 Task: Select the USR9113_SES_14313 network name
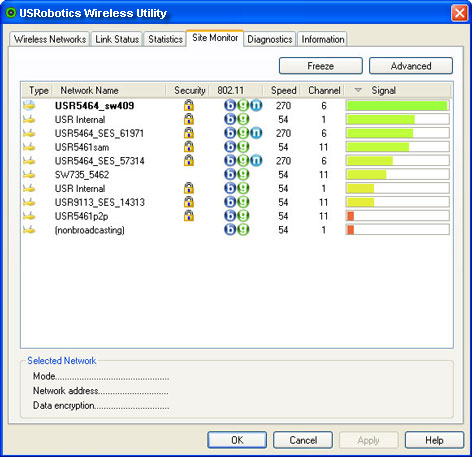tap(100, 202)
